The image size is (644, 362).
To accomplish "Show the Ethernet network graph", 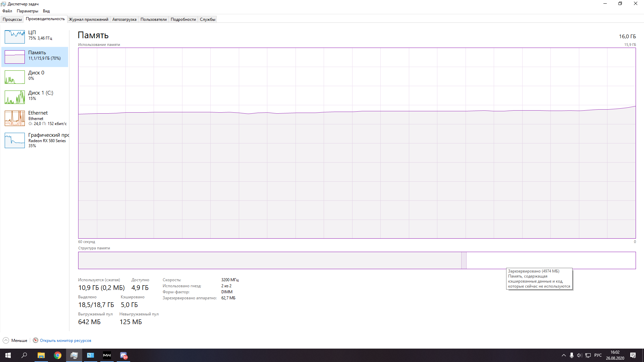I will coord(15,118).
